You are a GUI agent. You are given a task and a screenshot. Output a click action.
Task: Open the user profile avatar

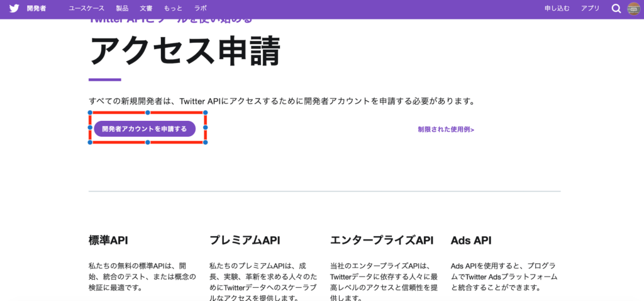[634, 9]
